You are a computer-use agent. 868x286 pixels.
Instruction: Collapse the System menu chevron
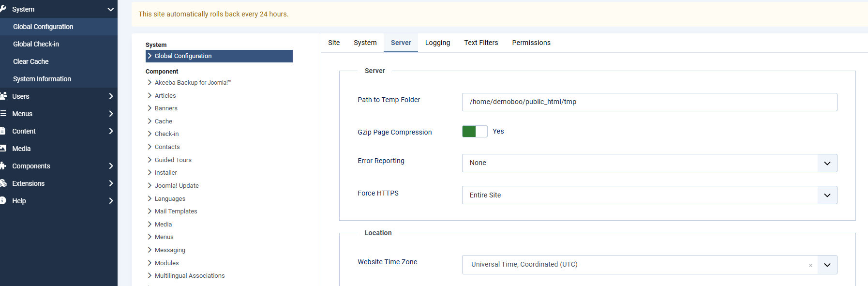click(111, 9)
